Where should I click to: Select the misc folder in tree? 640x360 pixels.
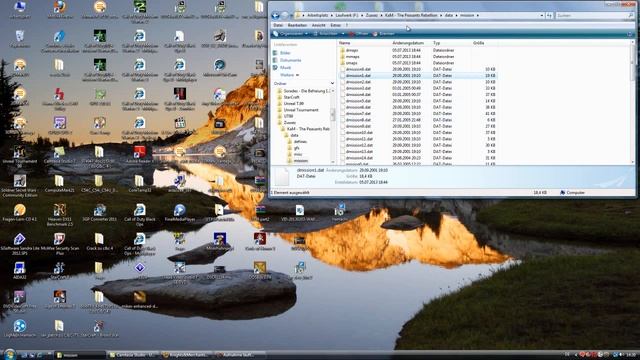(x=298, y=155)
